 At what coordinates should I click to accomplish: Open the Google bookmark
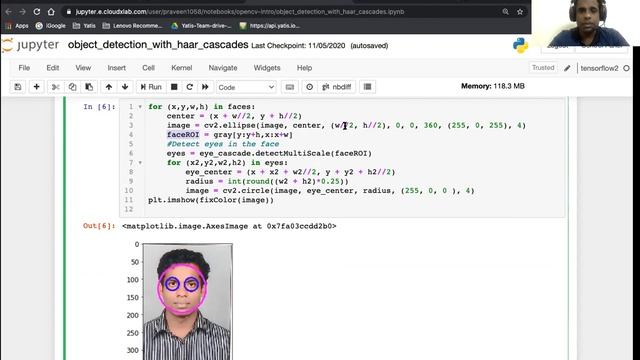51,26
